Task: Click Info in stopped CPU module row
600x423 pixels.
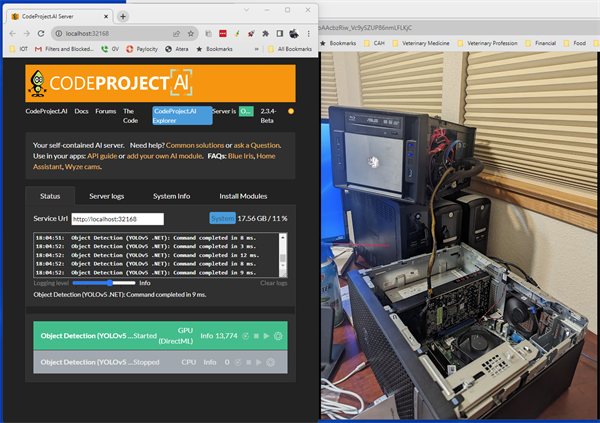Action: tap(210, 362)
